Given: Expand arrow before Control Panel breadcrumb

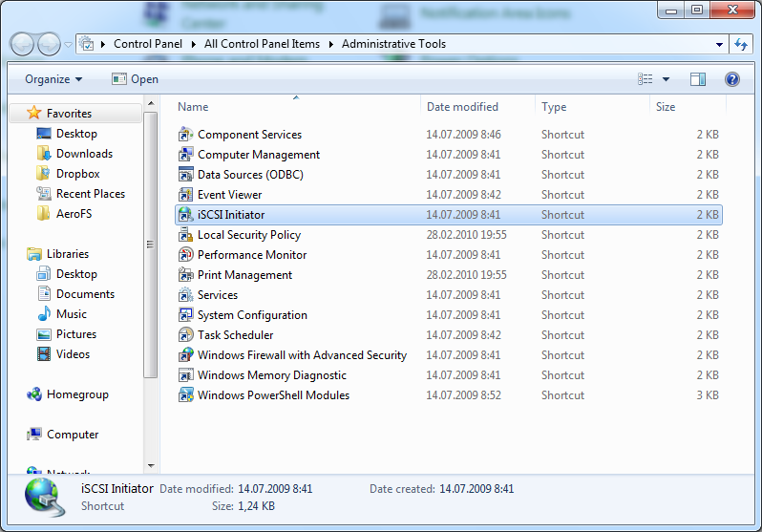Looking at the screenshot, I should coord(103,44).
